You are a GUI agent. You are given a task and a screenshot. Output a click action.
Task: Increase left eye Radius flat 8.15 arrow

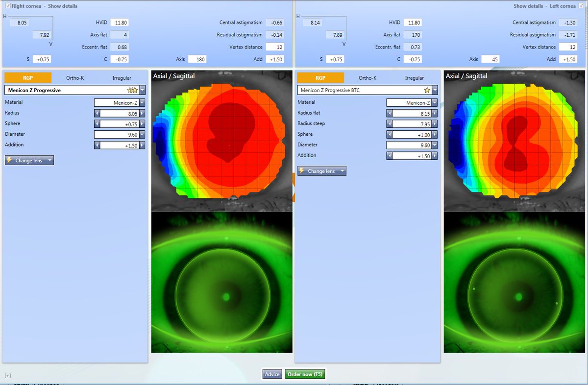[435, 113]
